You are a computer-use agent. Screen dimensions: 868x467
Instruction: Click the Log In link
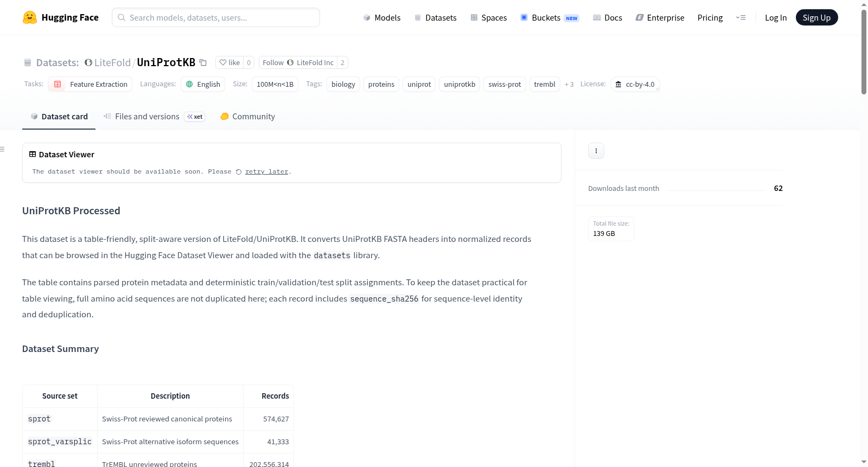pyautogui.click(x=776, y=17)
